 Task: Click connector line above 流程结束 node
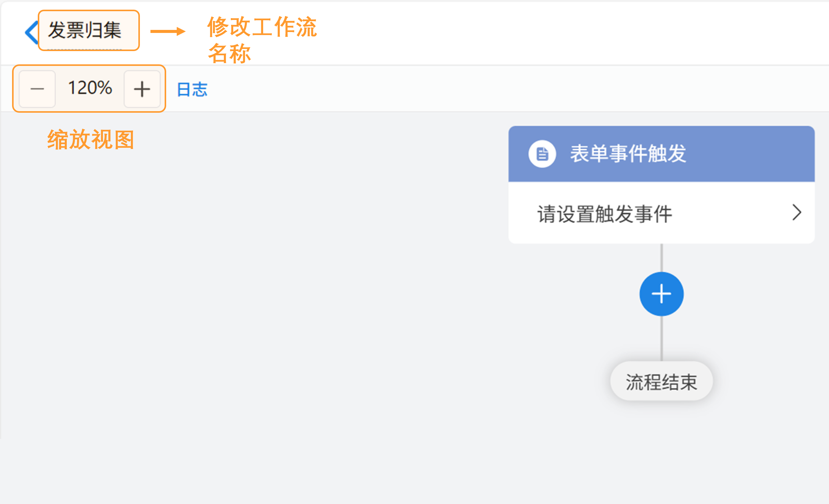[x=661, y=338]
